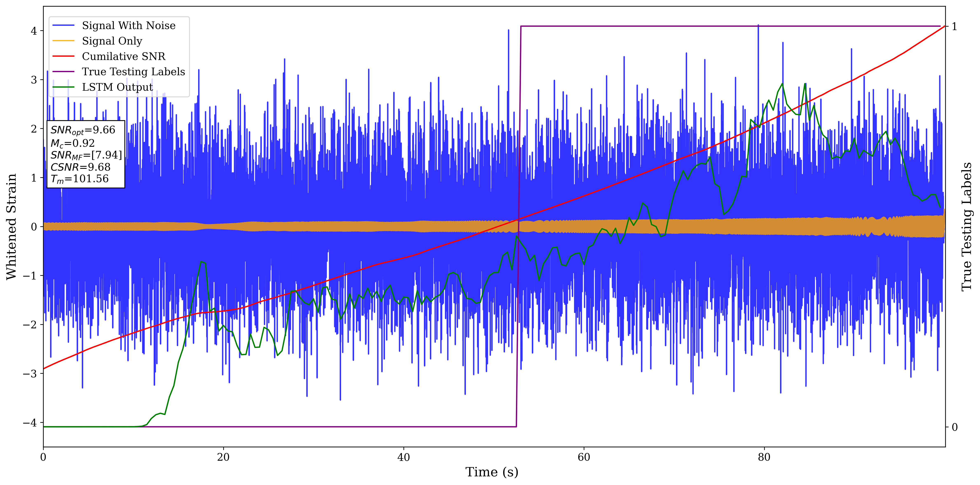Click the purple True Testing Labels legend line
Screen dimensions: 980x485
pyautogui.click(x=63, y=72)
